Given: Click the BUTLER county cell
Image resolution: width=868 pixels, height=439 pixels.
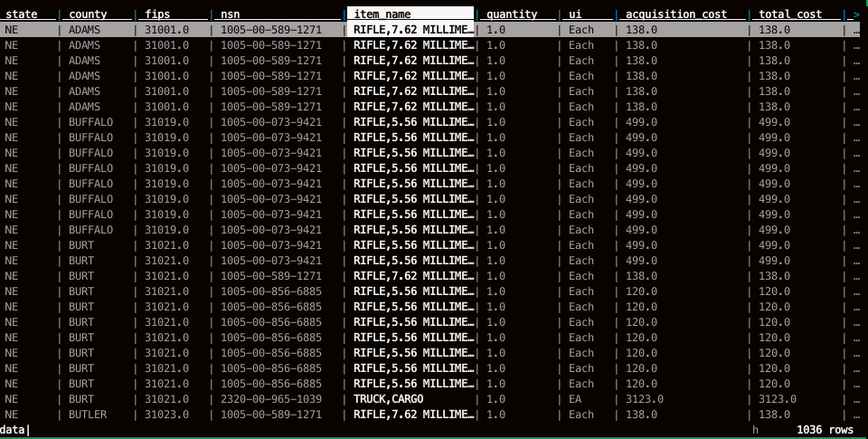Looking at the screenshot, I should click(88, 415).
